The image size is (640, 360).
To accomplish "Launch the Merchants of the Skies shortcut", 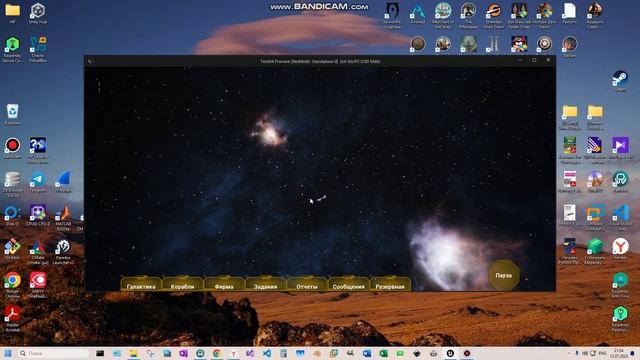I will [x=443, y=15].
